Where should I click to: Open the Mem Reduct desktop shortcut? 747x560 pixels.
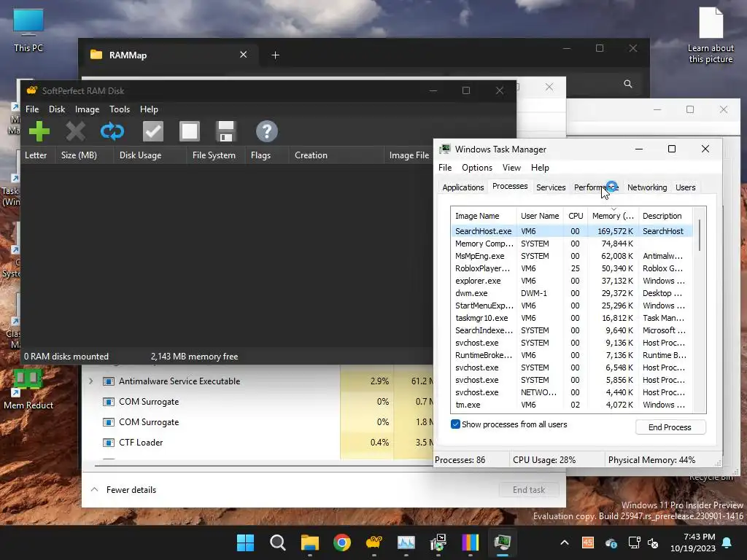click(x=28, y=389)
